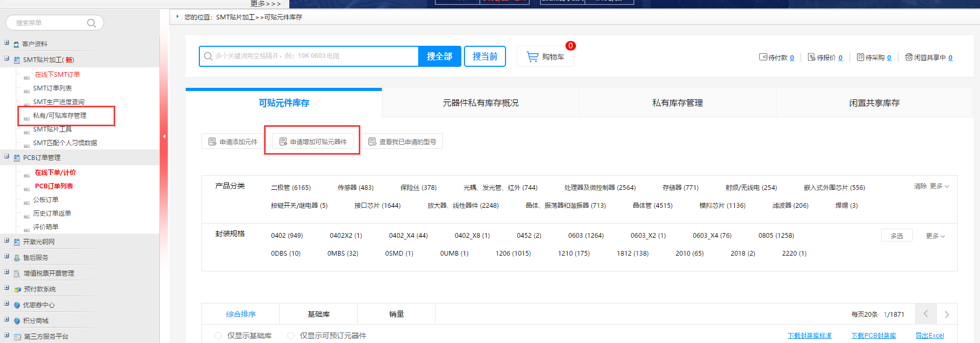The width and height of the screenshot is (980, 343).
Task: Click the 闲置共享中 box icon
Action: click(908, 57)
